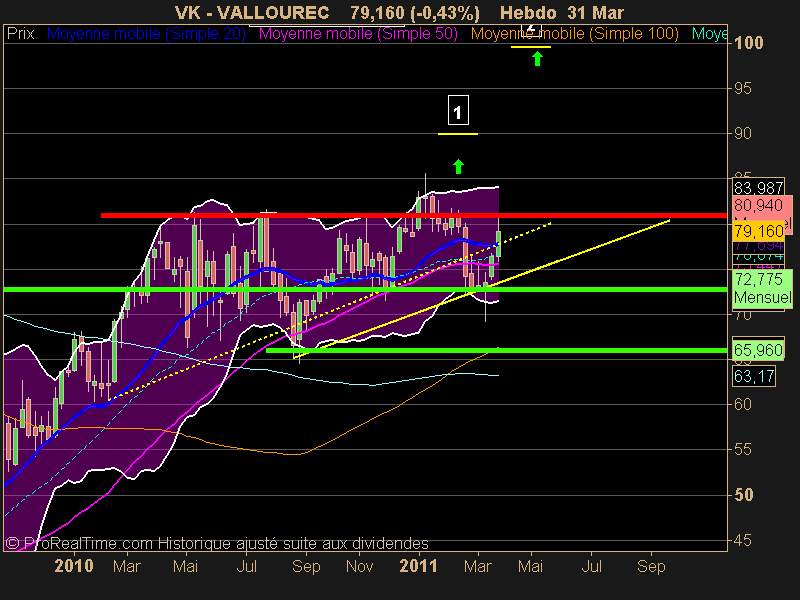Click the 'Mar' label right after 2011

[x=478, y=566]
